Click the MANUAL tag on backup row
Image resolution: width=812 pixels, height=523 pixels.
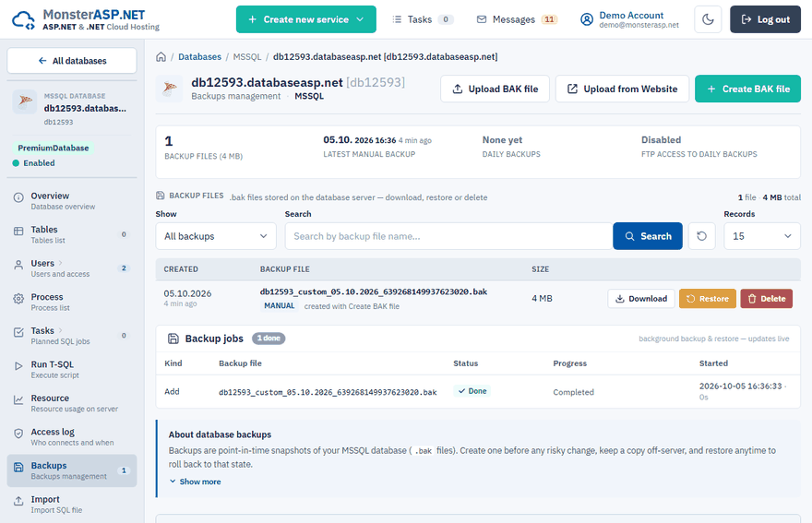pos(279,306)
